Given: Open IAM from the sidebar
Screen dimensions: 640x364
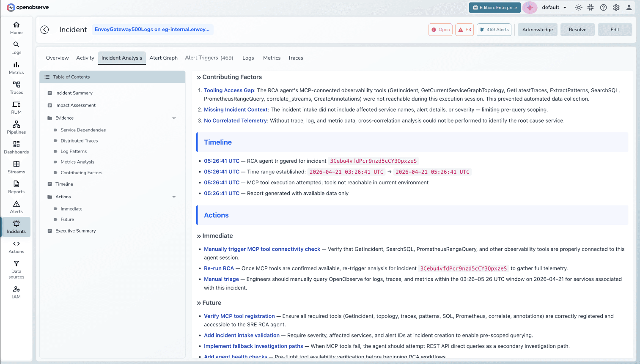Looking at the screenshot, I should coord(16,292).
